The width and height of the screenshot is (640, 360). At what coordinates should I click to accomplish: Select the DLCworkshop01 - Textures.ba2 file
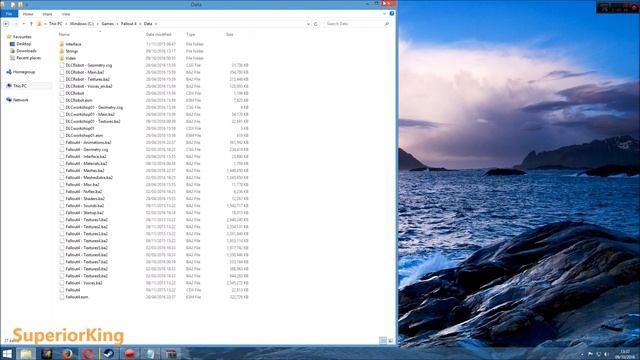(93, 121)
